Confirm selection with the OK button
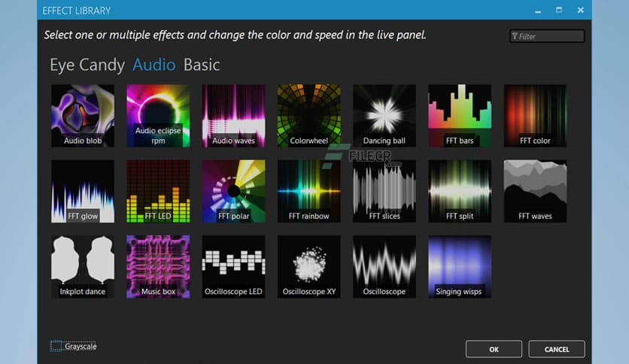629x364 pixels. click(494, 349)
